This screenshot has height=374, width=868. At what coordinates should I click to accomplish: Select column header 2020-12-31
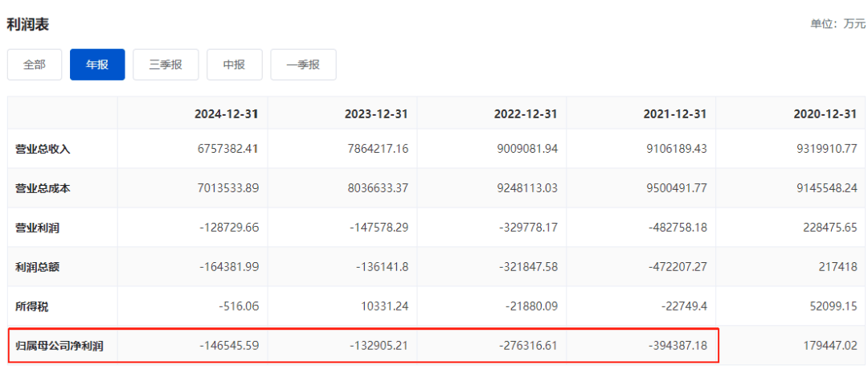(x=825, y=113)
